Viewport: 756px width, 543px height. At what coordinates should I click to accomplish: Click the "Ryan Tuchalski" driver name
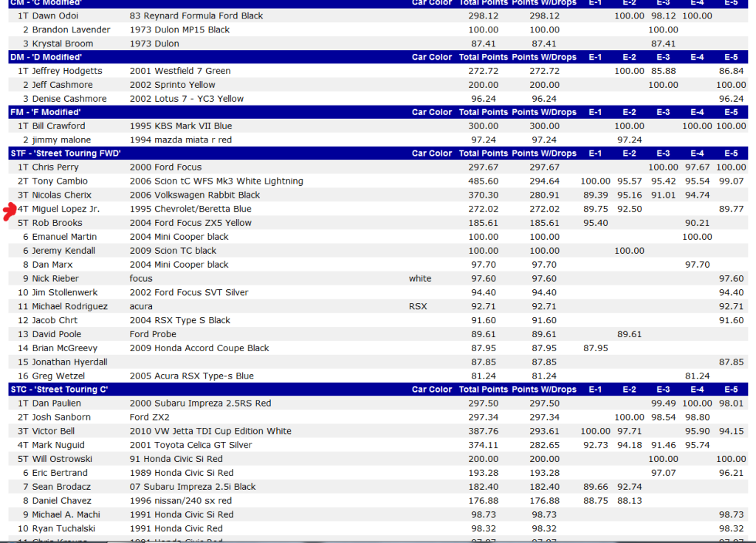(x=63, y=530)
